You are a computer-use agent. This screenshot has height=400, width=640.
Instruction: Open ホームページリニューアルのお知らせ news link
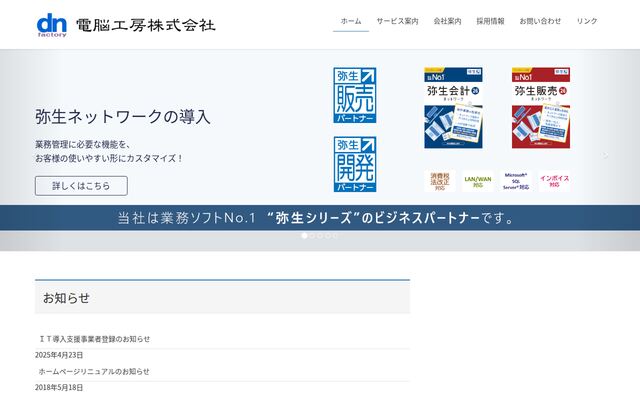coord(94,371)
